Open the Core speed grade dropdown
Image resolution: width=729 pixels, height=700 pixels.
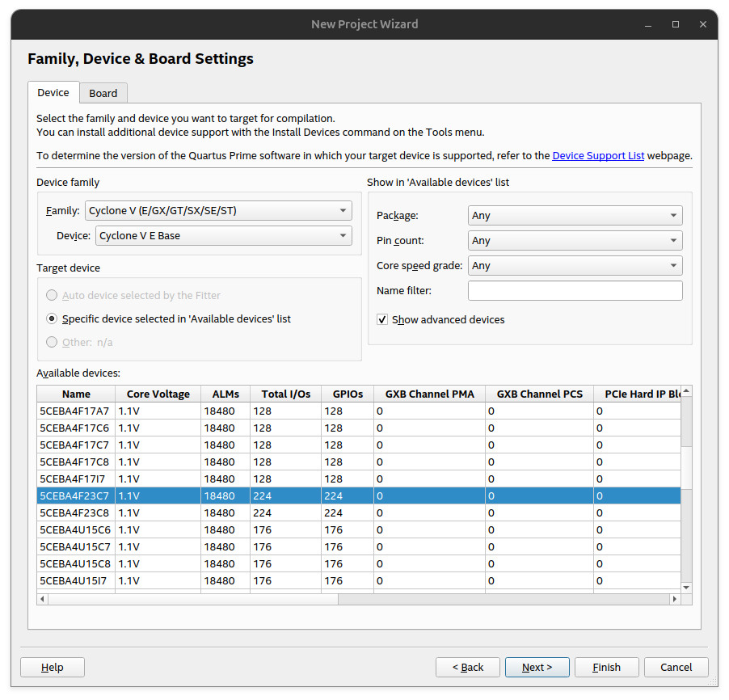pos(575,266)
